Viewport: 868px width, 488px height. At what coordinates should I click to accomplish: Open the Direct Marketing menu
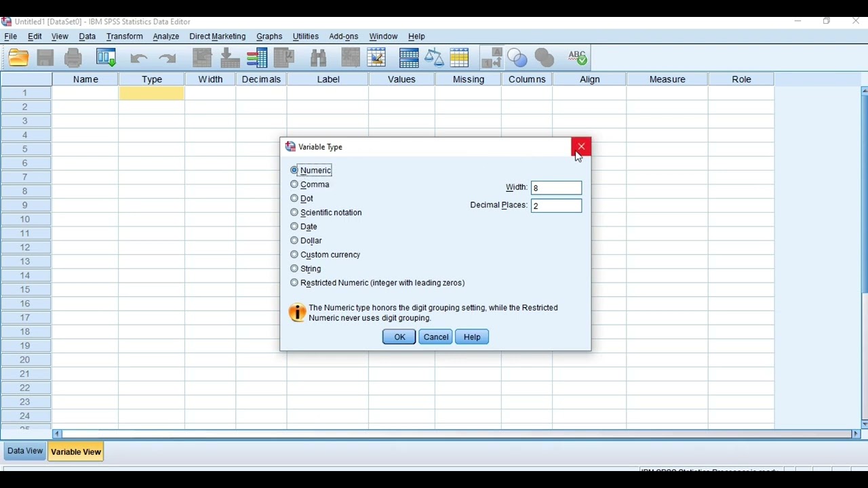pyautogui.click(x=218, y=37)
